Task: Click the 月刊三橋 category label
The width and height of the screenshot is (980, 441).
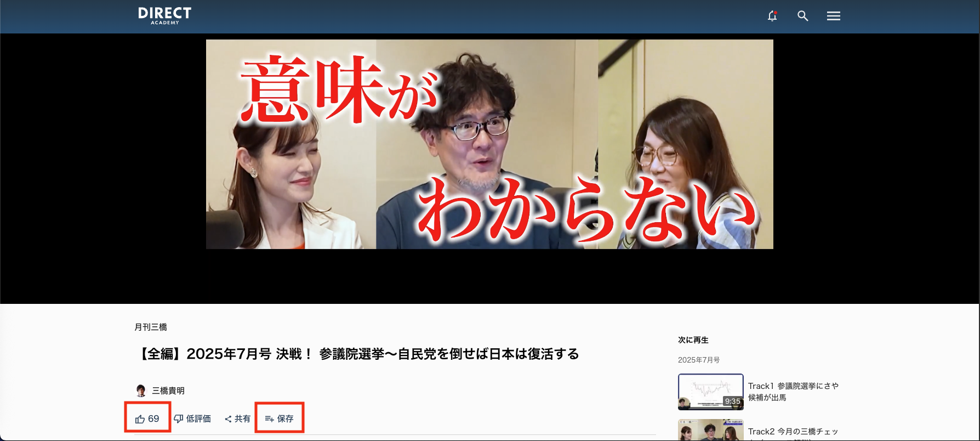Action: pos(151,327)
